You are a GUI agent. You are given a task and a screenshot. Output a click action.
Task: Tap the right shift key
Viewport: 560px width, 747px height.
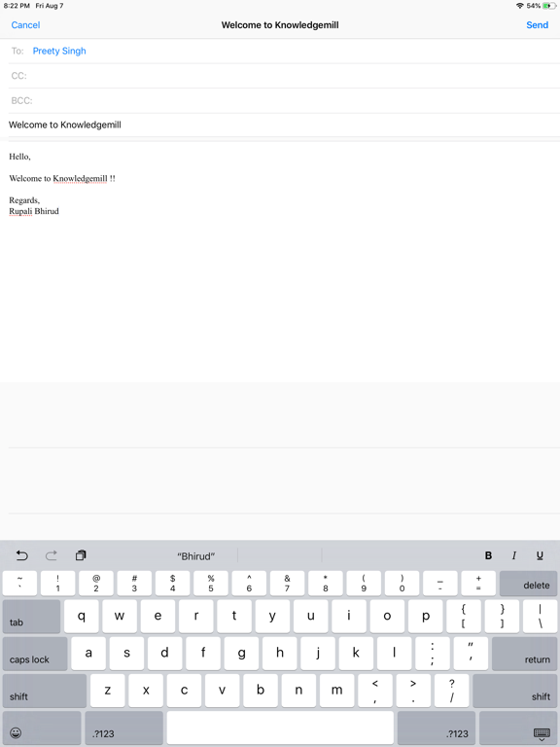[514, 691]
